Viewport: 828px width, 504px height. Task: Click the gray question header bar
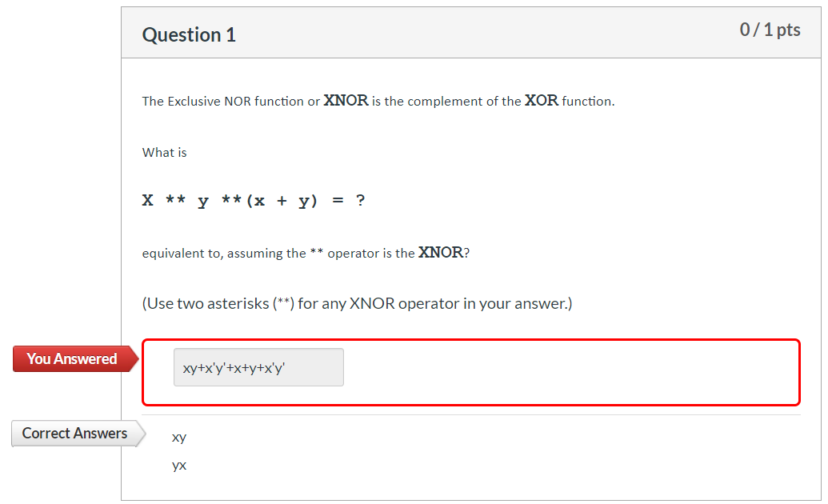pyautogui.click(x=480, y=32)
